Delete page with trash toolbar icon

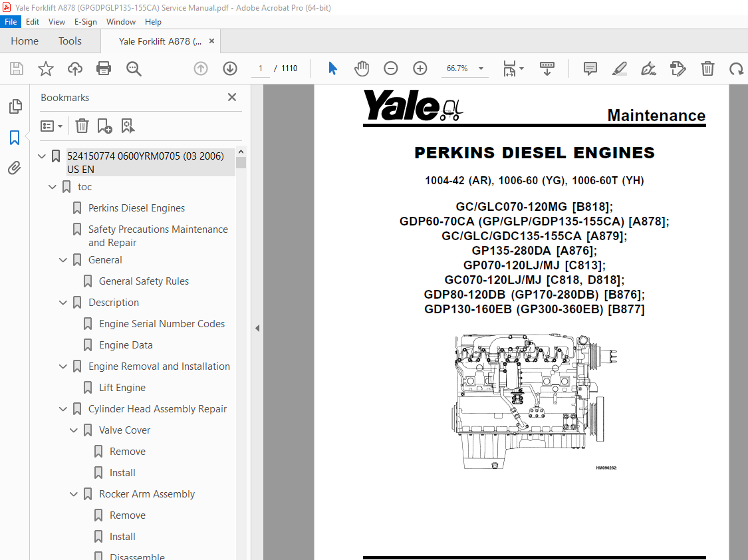pos(707,69)
